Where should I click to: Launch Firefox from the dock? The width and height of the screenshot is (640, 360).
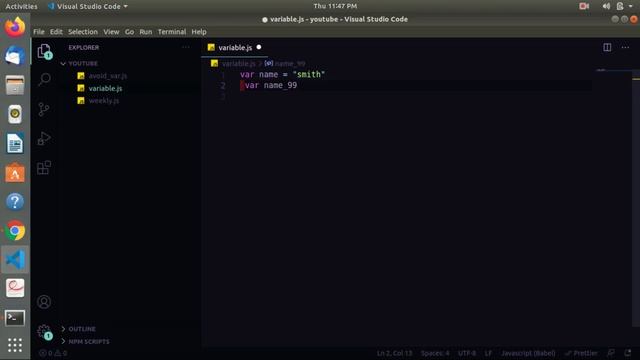(15, 27)
